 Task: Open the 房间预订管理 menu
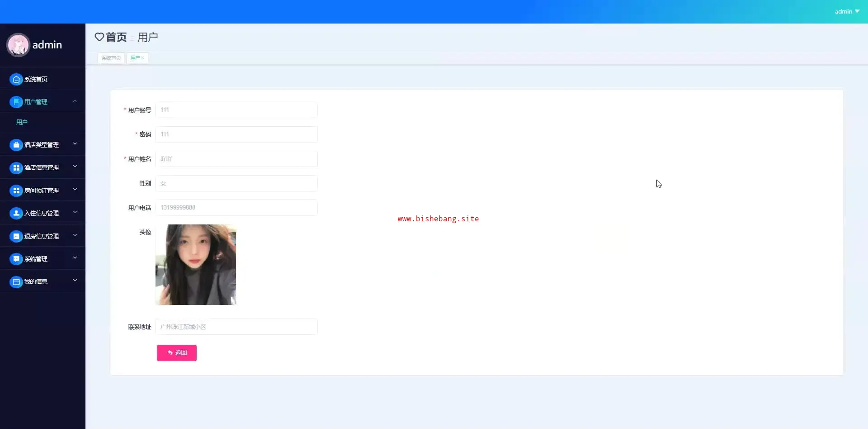pos(42,191)
